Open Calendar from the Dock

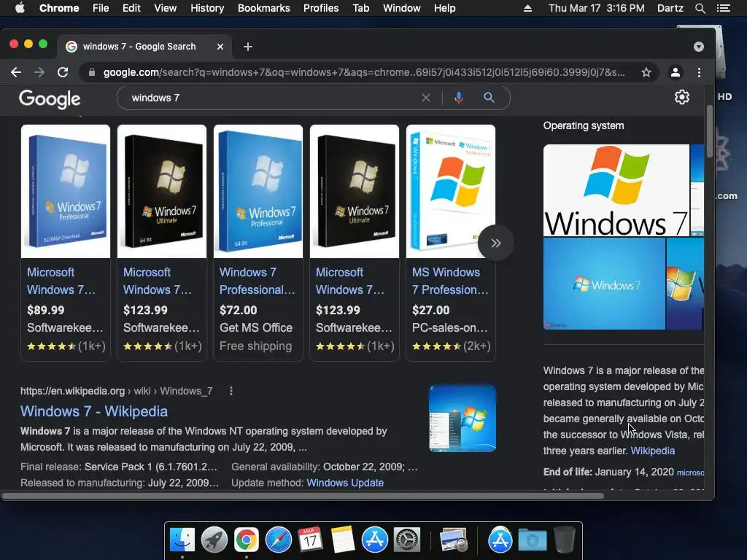click(x=310, y=540)
